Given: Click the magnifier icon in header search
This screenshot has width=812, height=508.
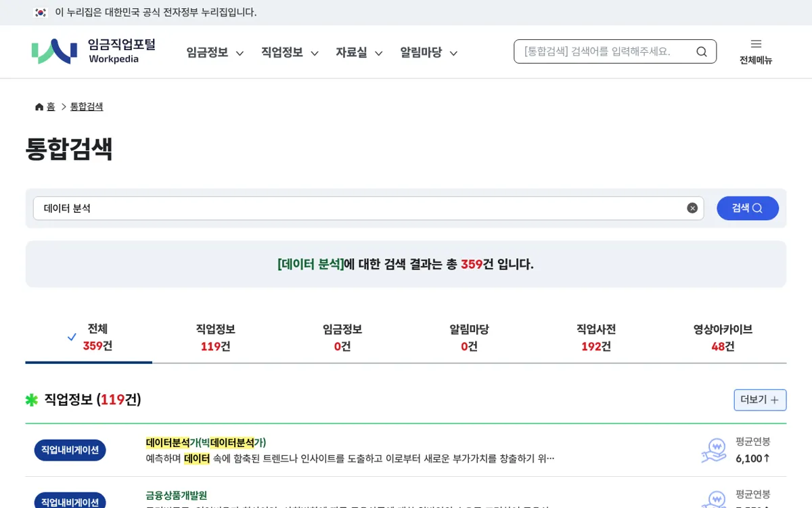Looking at the screenshot, I should [x=702, y=51].
